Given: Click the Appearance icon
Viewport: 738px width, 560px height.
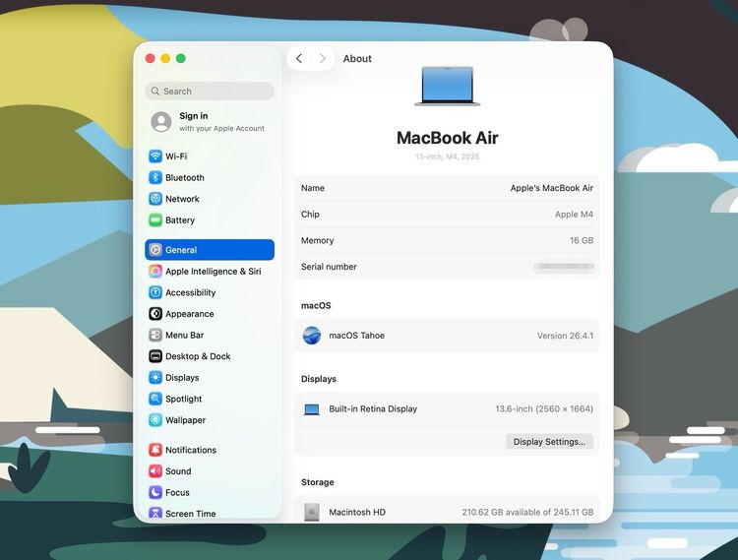Looking at the screenshot, I should pyautogui.click(x=155, y=313).
